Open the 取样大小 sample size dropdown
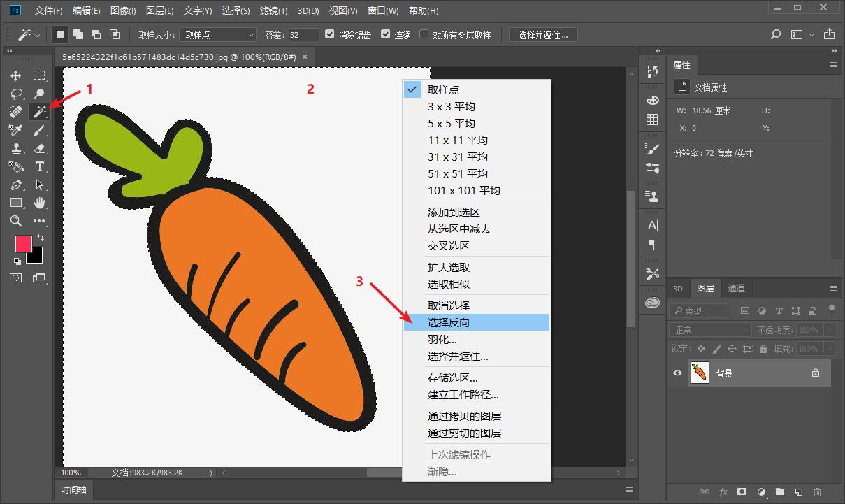 (217, 34)
